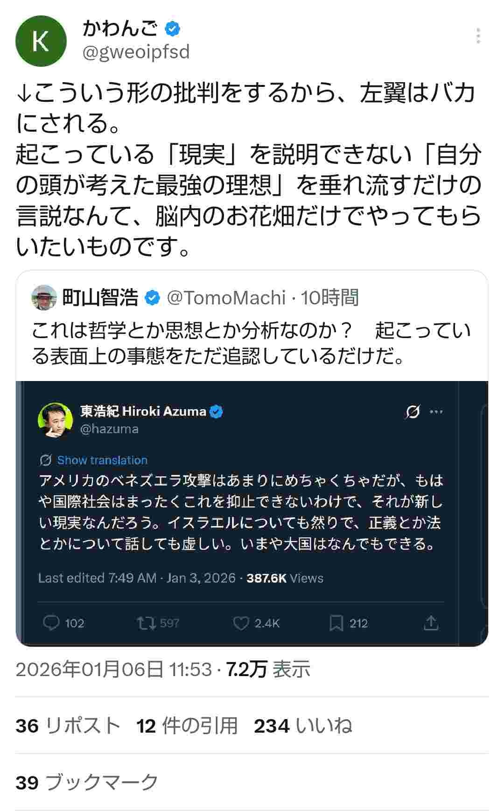This screenshot has width=504, height=812.
Task: View the 36 リポスト list
Action: pos(68,726)
